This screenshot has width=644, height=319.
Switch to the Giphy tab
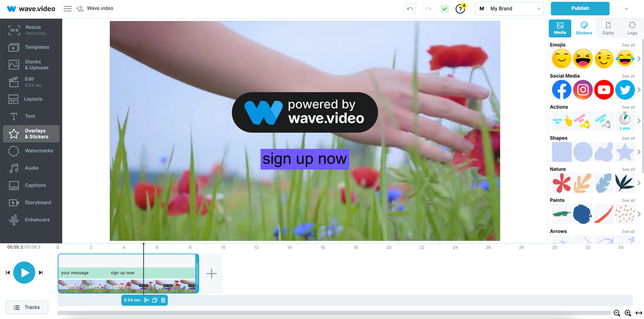click(x=608, y=28)
